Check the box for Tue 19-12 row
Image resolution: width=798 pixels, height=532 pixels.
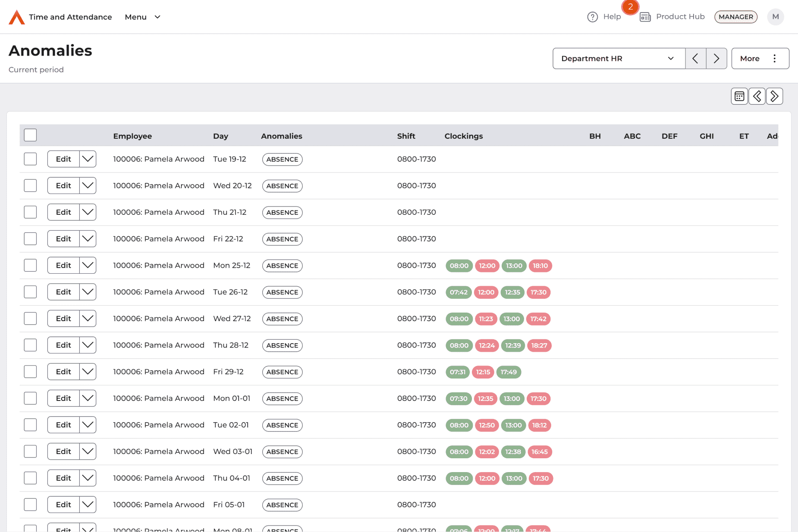[x=30, y=159]
